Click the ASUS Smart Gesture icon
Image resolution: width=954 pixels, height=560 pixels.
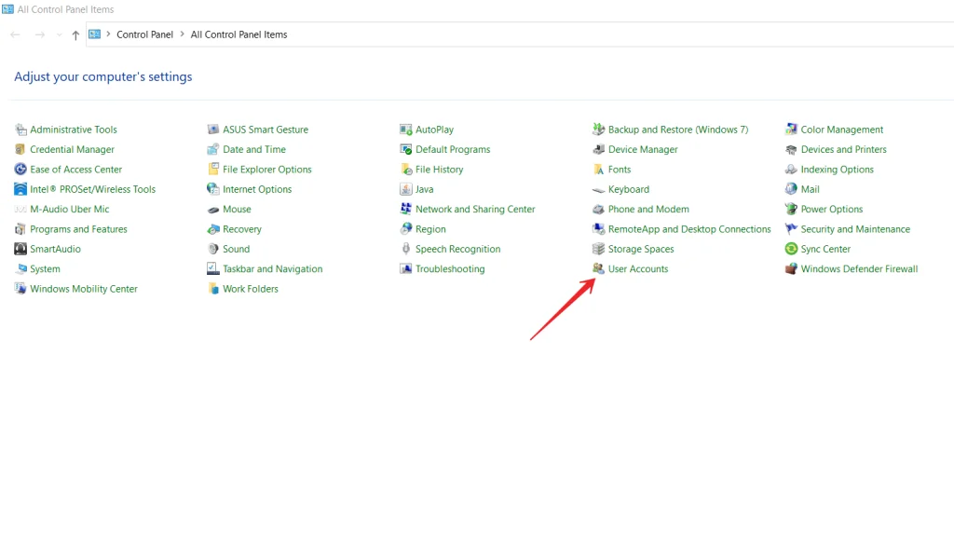[x=213, y=130]
